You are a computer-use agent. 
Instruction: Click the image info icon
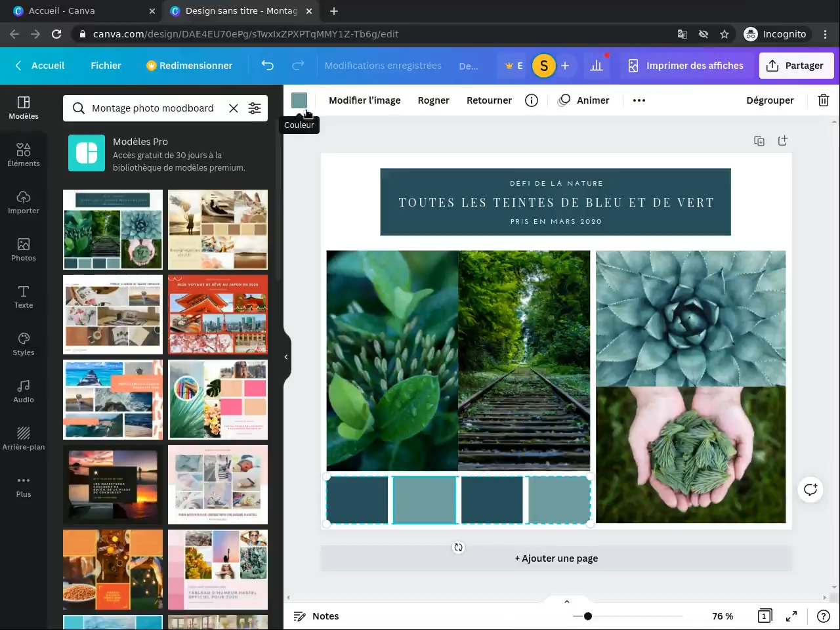click(532, 100)
